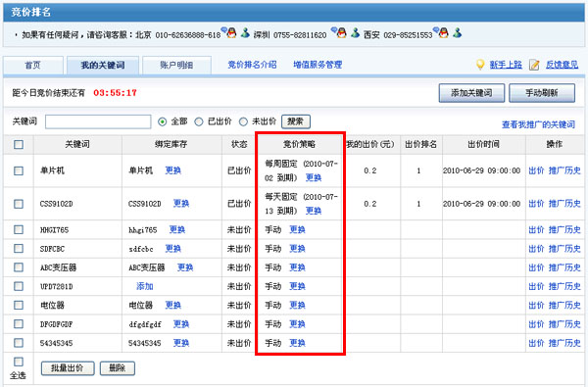Focus the 关键词 search input field
The width and height of the screenshot is (588, 387).
[98, 121]
